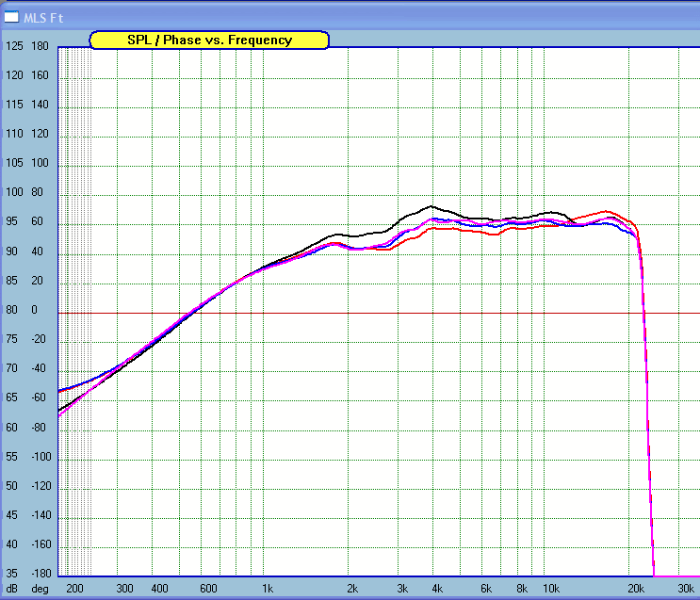Click the 'MLS Ft' window title text

pos(43,18)
